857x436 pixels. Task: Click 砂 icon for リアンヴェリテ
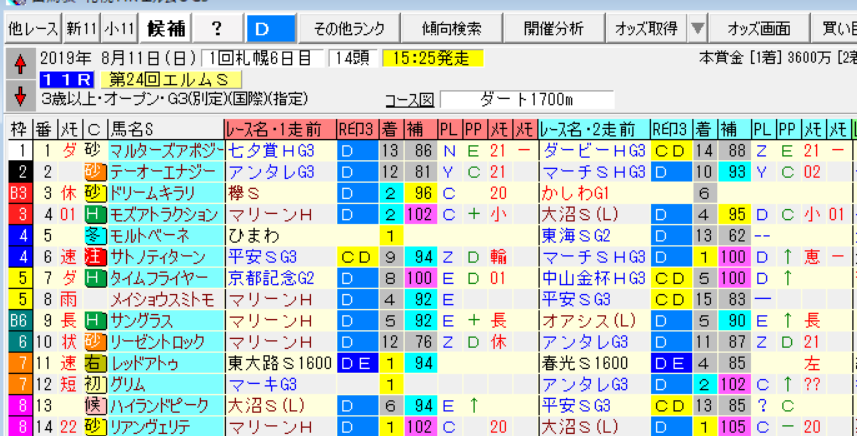95,427
